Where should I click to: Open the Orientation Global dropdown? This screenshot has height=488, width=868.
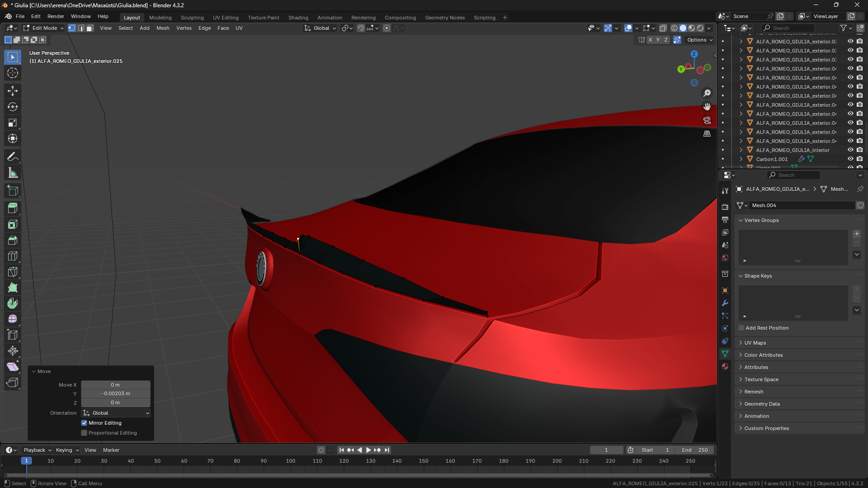tap(116, 413)
